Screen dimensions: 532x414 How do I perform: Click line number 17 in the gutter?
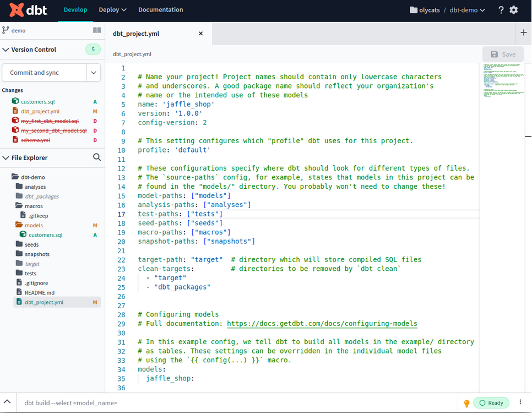(x=121, y=214)
